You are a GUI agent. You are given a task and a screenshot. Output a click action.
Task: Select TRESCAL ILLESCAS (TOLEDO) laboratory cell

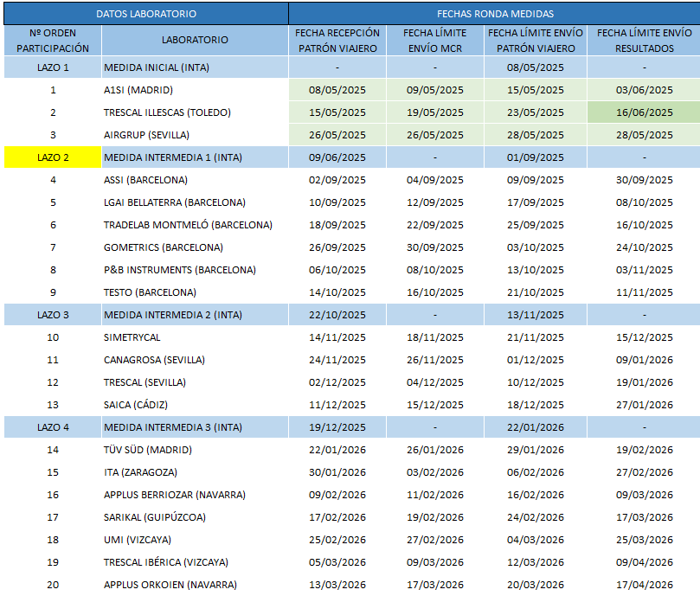[x=195, y=112]
